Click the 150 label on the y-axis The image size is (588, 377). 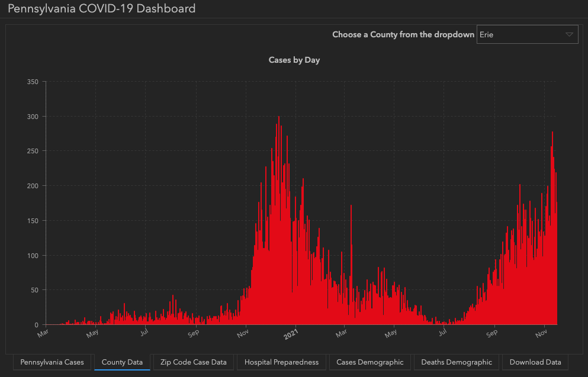(x=33, y=221)
